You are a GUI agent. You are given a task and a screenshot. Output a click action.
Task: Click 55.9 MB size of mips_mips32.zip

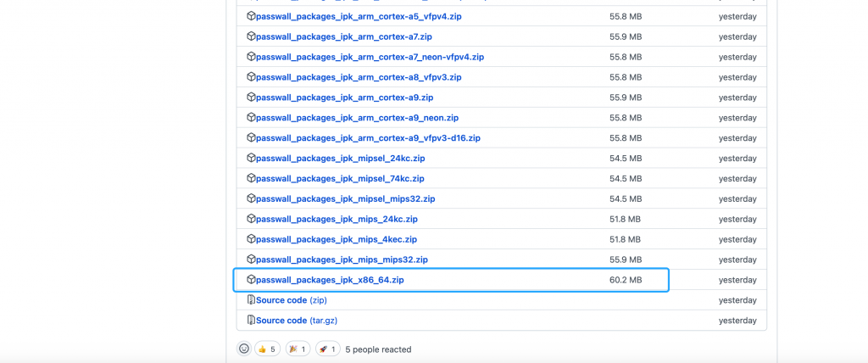pyautogui.click(x=626, y=260)
